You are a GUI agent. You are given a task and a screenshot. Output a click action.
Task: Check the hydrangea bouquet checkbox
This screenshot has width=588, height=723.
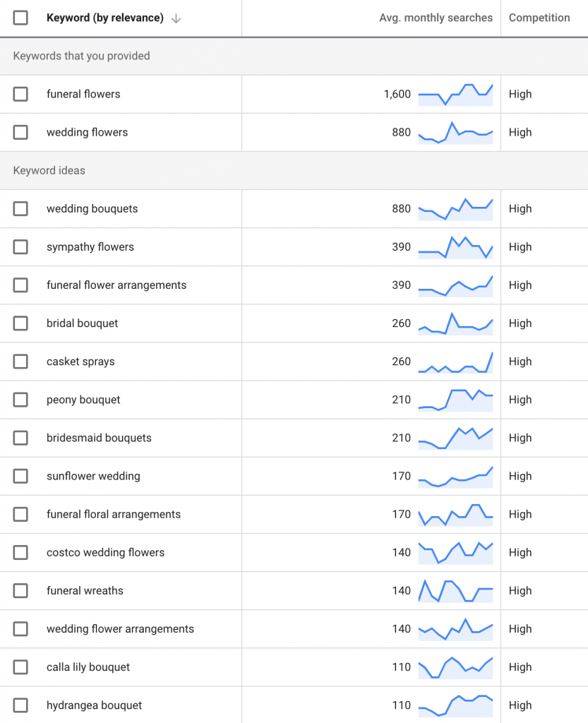coord(20,705)
